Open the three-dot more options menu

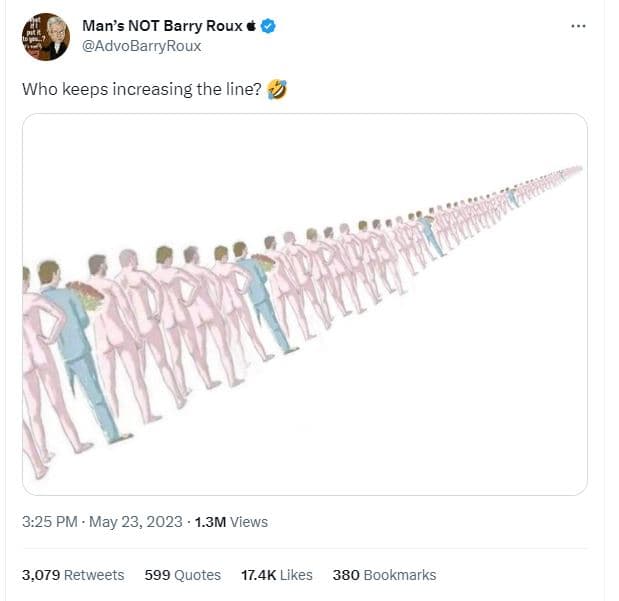coord(578,25)
